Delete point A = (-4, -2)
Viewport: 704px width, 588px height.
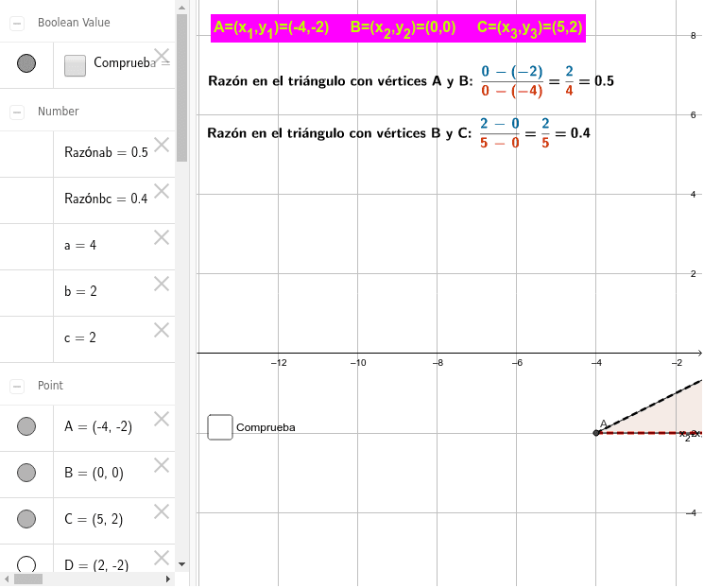pyautogui.click(x=162, y=419)
